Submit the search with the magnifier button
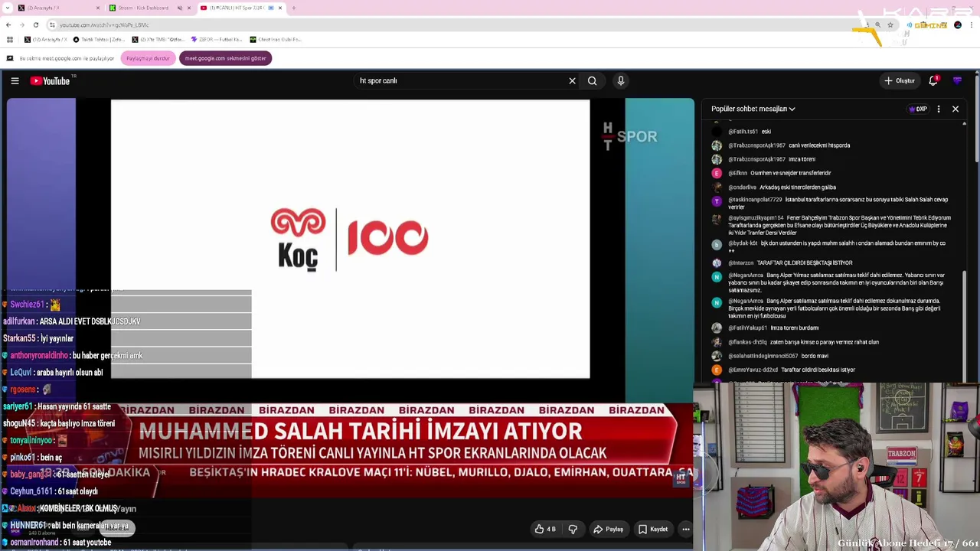Image resolution: width=980 pixels, height=551 pixels. click(592, 80)
